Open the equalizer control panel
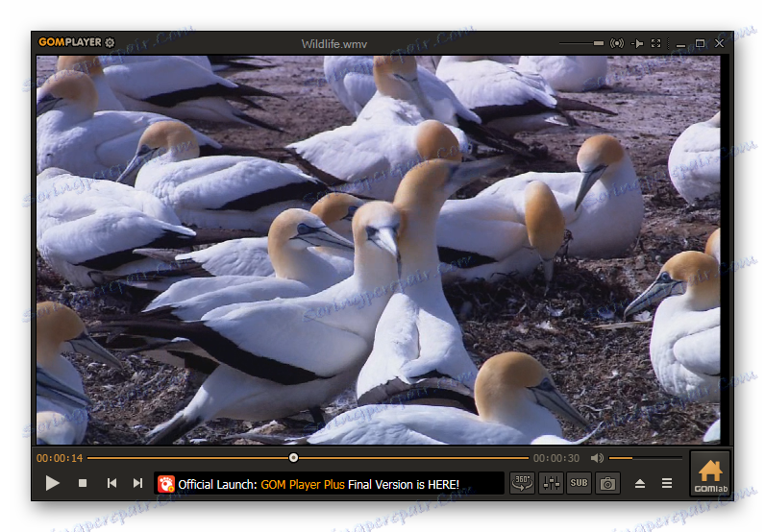This screenshot has height=532, width=765. tap(551, 483)
